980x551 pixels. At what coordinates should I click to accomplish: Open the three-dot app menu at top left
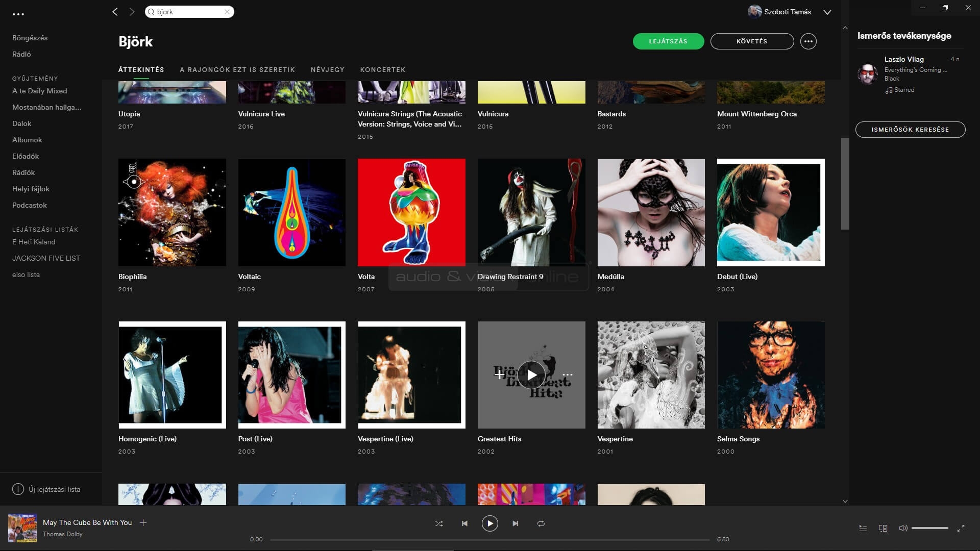18,14
